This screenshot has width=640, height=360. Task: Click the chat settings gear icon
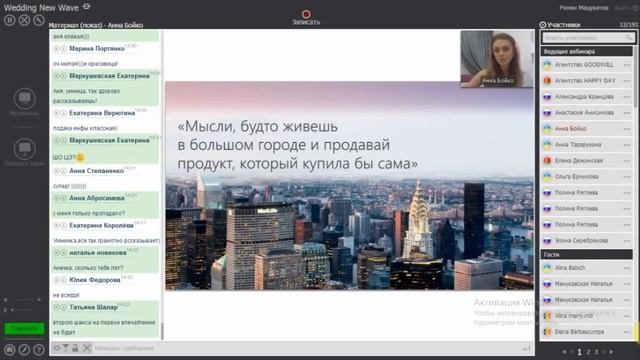point(57,348)
